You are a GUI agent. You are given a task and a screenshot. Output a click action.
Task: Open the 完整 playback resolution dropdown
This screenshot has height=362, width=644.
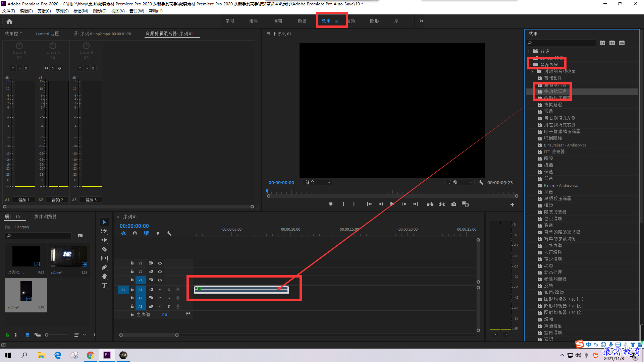point(460,183)
